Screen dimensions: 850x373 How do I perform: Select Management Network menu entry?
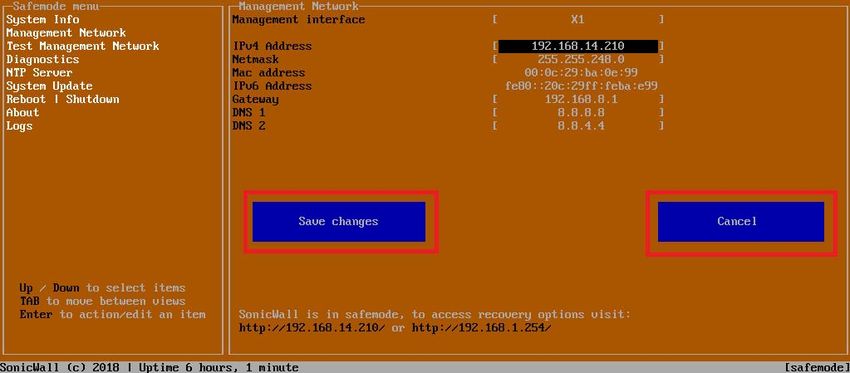[66, 33]
